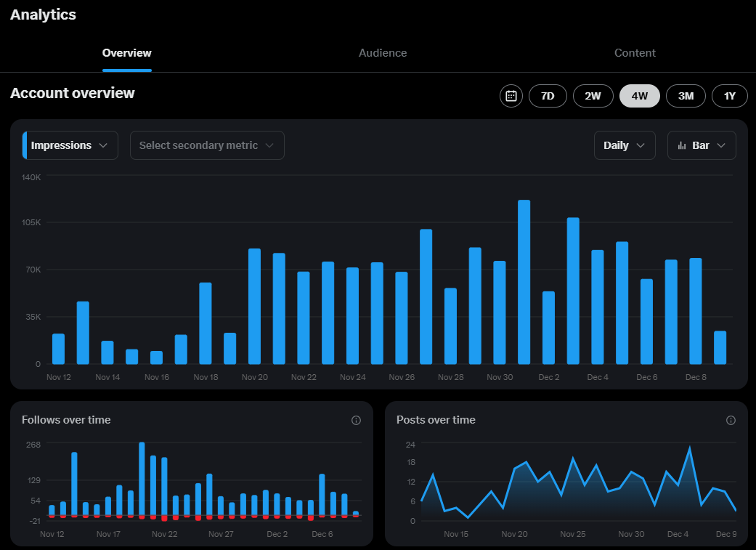Switch to the Audience tab
This screenshot has width=756, height=550.
[x=383, y=53]
